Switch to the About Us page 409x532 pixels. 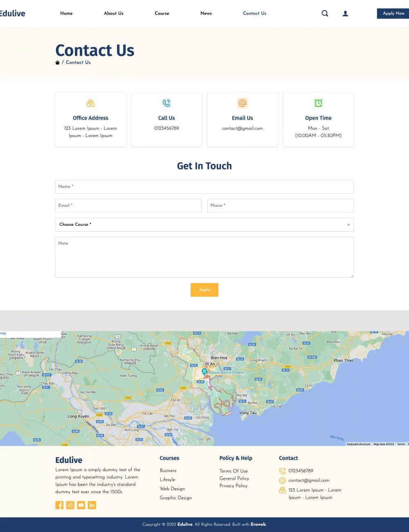coord(113,13)
